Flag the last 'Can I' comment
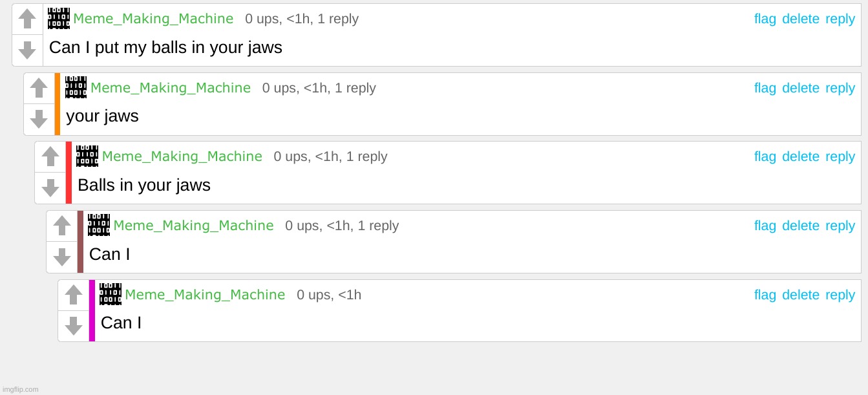This screenshot has width=868, height=395. point(765,295)
